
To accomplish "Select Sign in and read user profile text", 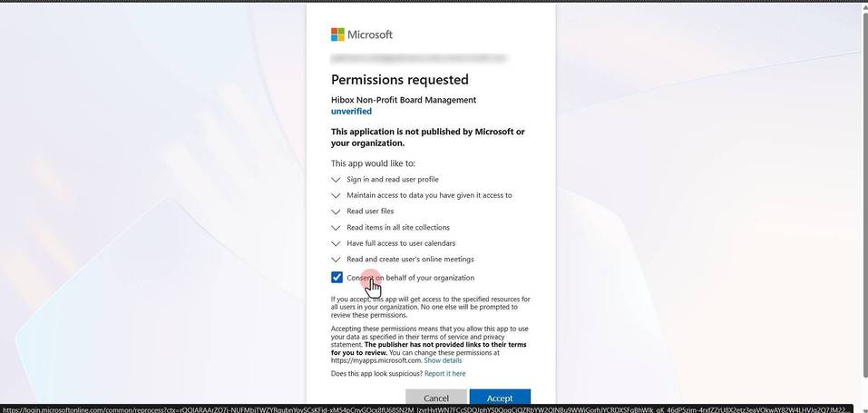I will [x=393, y=180].
